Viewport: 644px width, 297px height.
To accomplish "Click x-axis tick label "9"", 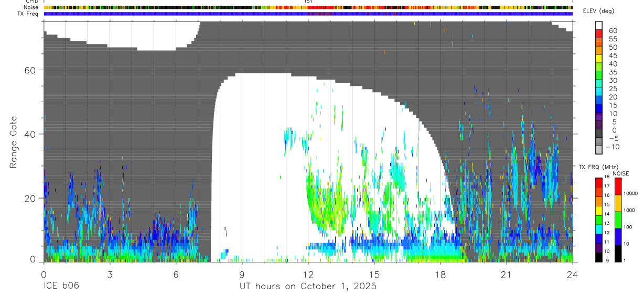I will tap(242, 274).
